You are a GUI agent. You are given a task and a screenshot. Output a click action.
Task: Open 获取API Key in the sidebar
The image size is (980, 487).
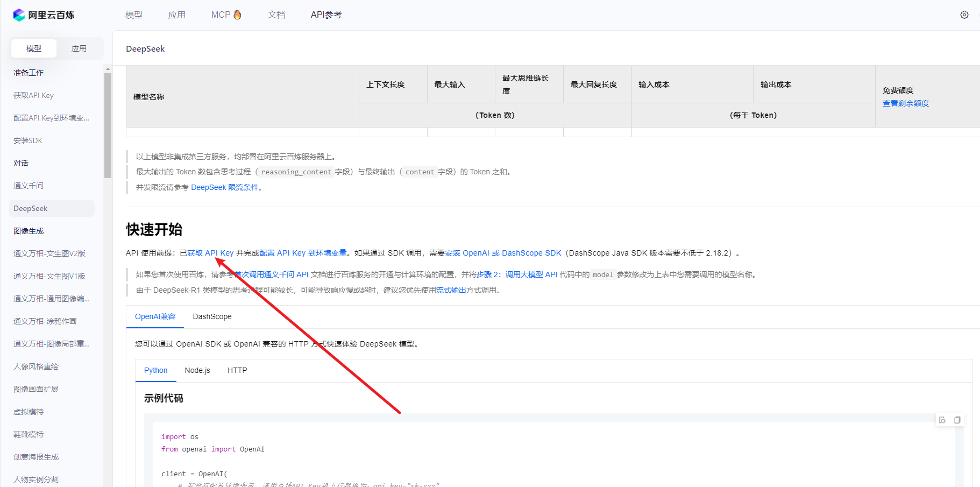33,95
